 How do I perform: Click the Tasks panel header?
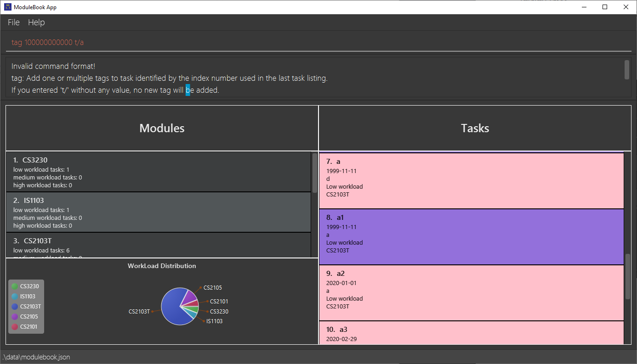[x=475, y=129]
